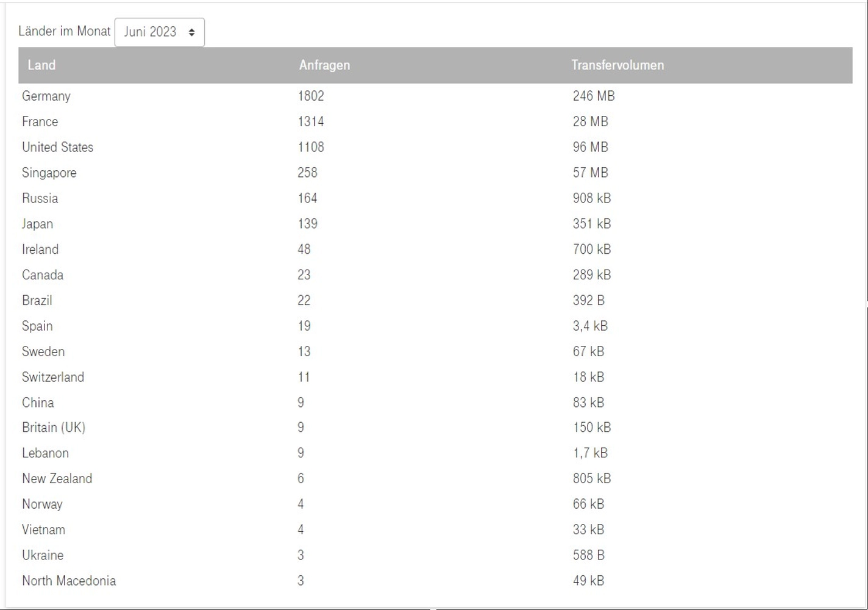Click the 1314 requests value for France

[311, 121]
